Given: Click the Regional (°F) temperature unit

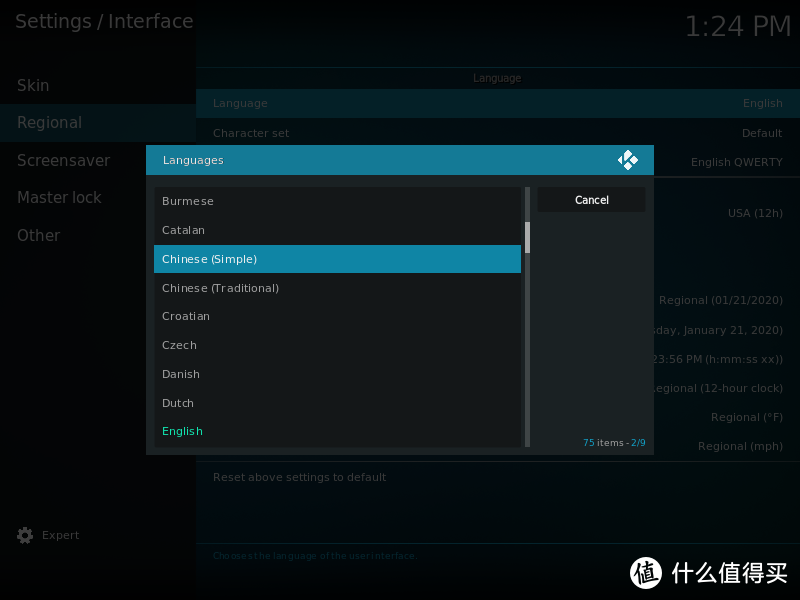Looking at the screenshot, I should [747, 417].
